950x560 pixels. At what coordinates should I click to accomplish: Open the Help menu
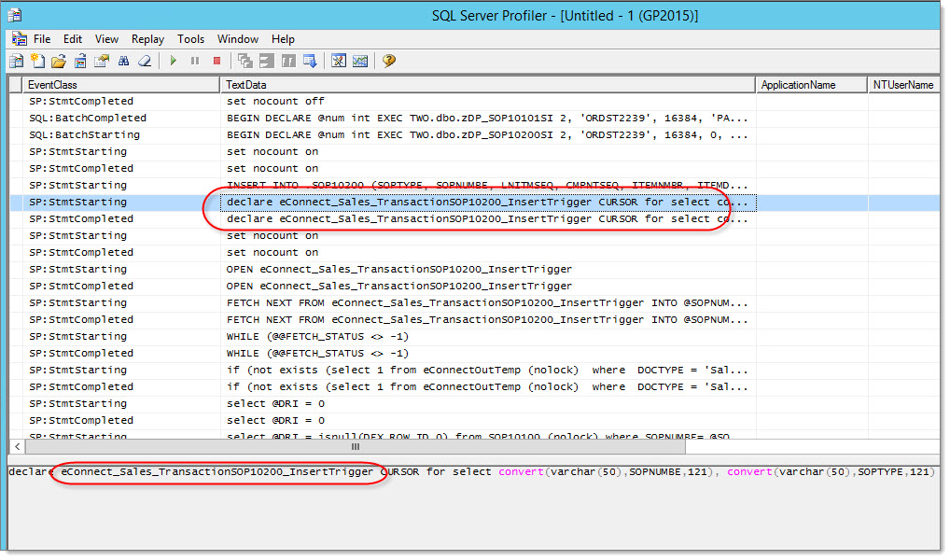coord(283,39)
